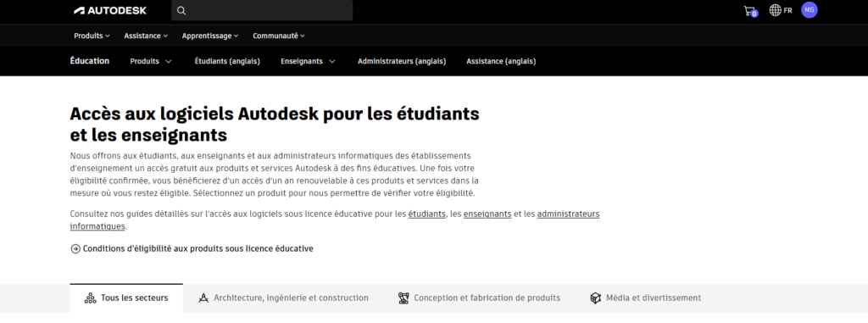This screenshot has width=868, height=323.
Task: Open the enseignants guide link
Action: (x=487, y=214)
